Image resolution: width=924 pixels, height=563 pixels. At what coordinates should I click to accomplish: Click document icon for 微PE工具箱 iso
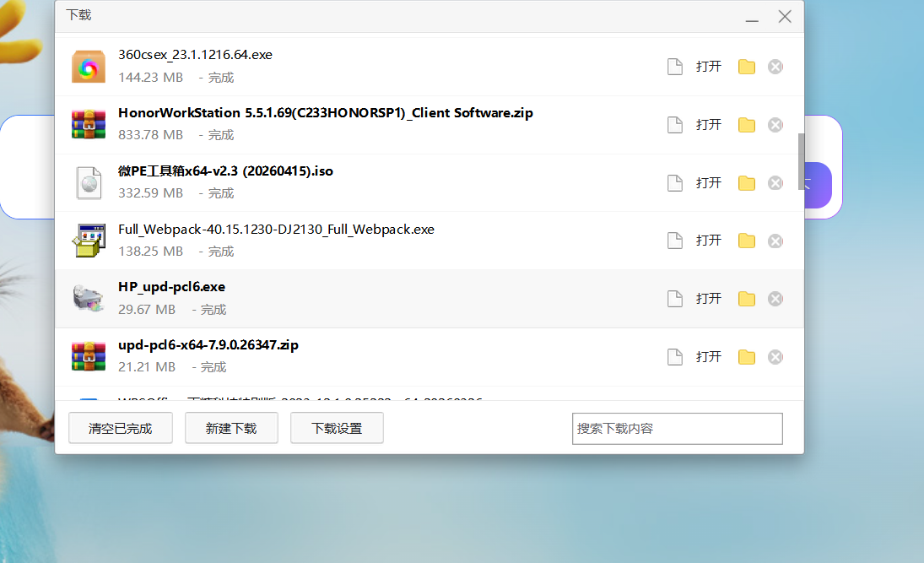tap(675, 183)
